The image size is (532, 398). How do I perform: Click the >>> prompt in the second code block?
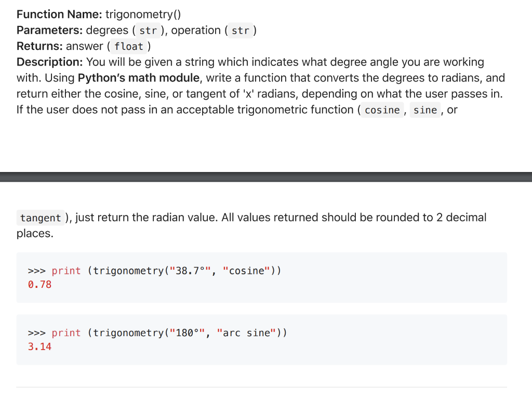tap(37, 333)
